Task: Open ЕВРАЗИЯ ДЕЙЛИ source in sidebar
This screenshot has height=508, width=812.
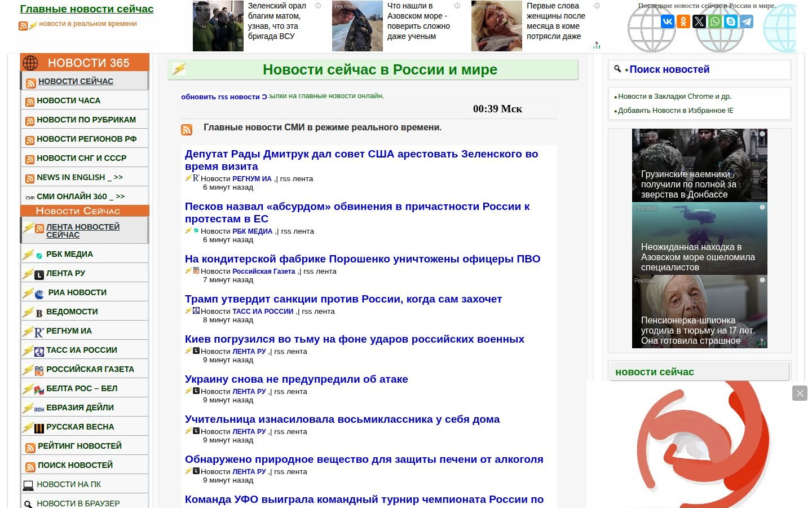Action: [80, 408]
